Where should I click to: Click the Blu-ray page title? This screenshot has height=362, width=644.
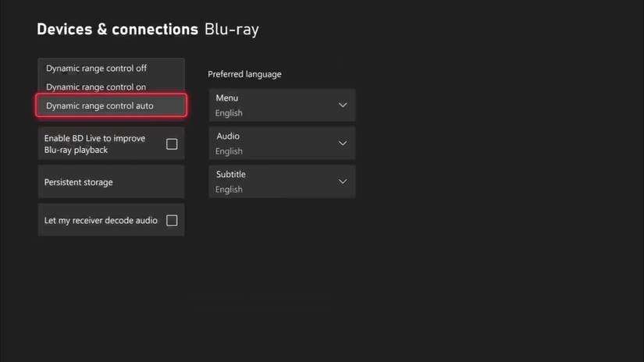[x=231, y=30]
